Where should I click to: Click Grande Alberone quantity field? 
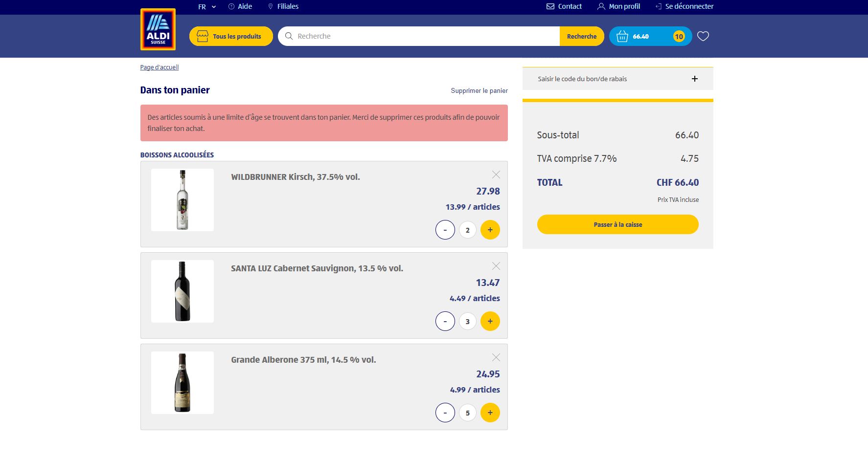click(x=468, y=413)
